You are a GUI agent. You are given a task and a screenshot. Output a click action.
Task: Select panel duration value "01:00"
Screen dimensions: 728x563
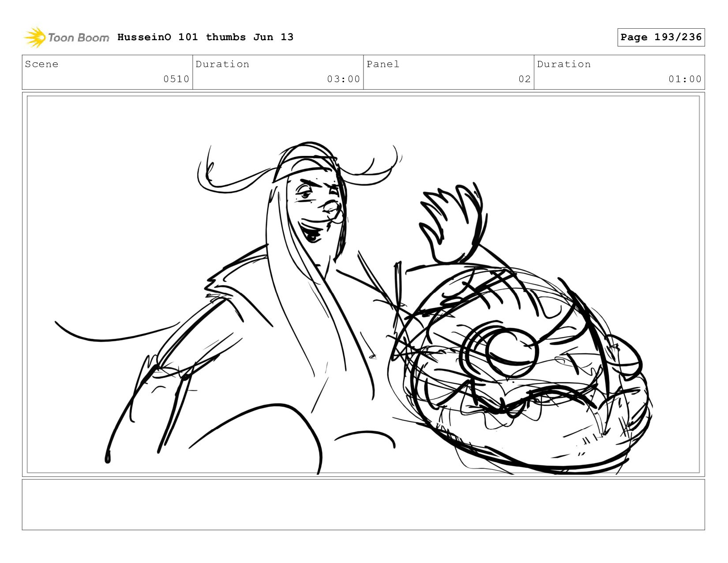(x=685, y=79)
